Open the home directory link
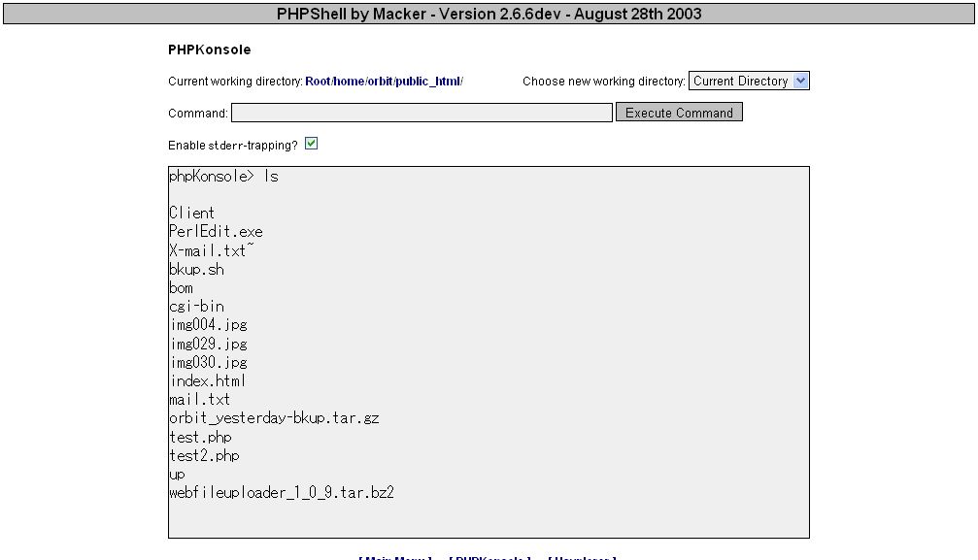 pos(349,82)
